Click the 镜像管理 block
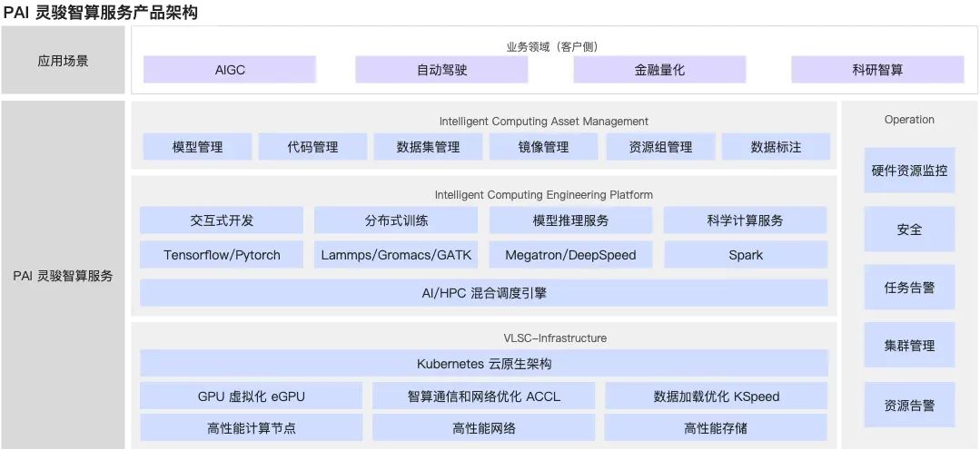Screen dimensions: 980x450 click(543, 147)
